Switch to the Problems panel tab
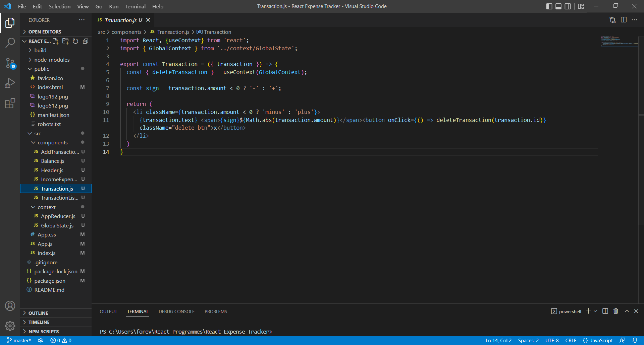This screenshot has height=345, width=644. (216, 312)
